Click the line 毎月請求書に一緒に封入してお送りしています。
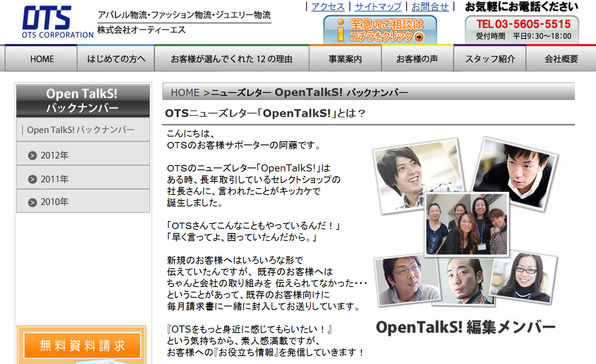This screenshot has width=596, height=364. coord(264,306)
